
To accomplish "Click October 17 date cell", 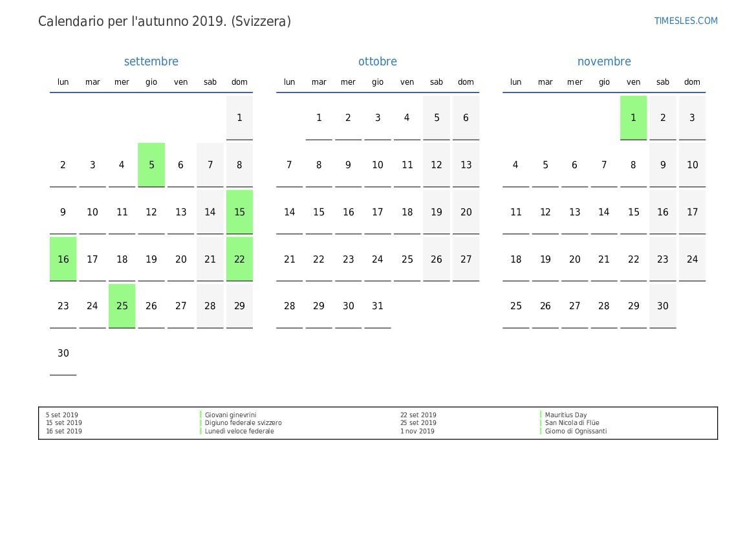I will pyautogui.click(x=378, y=212).
